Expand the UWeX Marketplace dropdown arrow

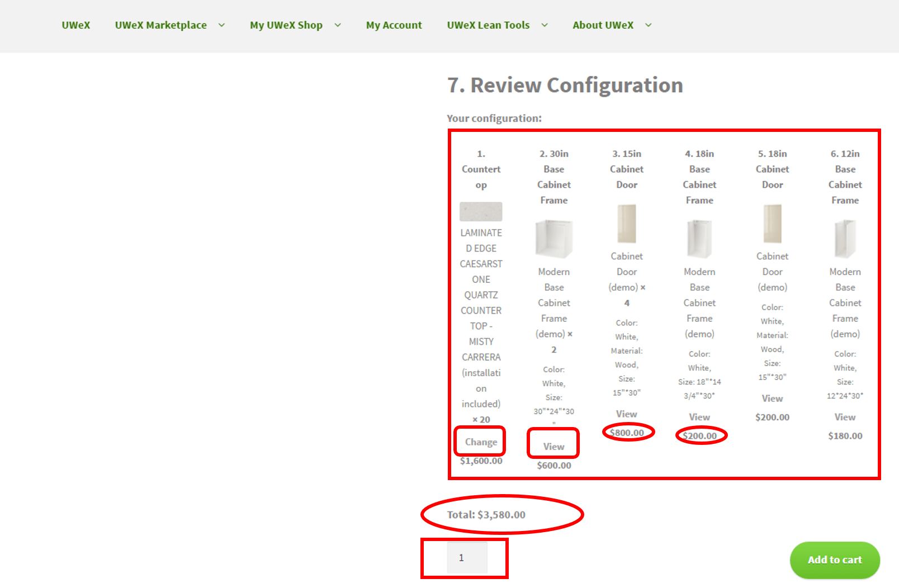pos(221,25)
